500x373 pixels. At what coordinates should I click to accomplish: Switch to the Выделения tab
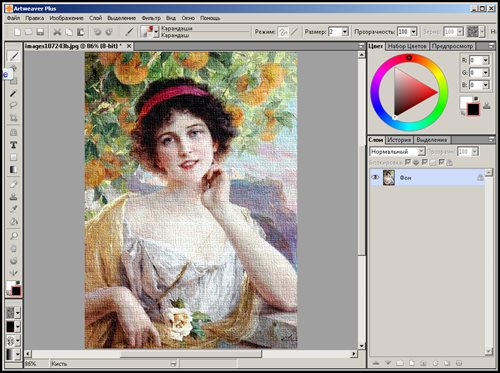coord(432,140)
